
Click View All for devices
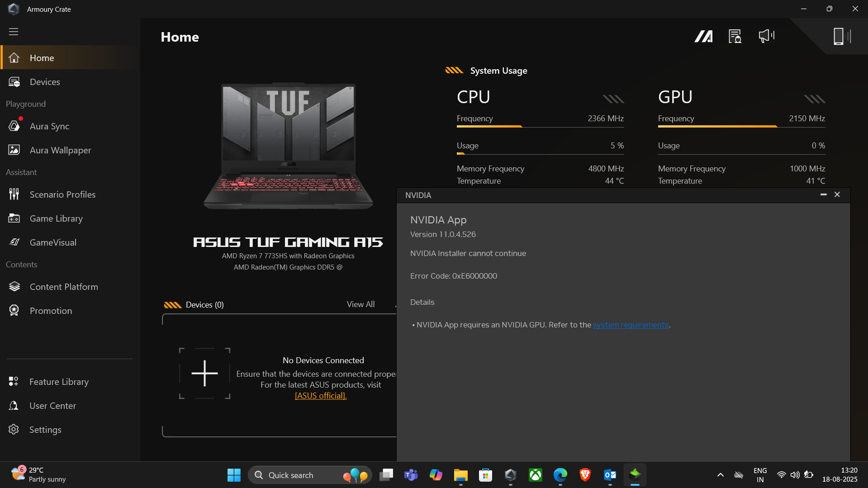pyautogui.click(x=360, y=304)
